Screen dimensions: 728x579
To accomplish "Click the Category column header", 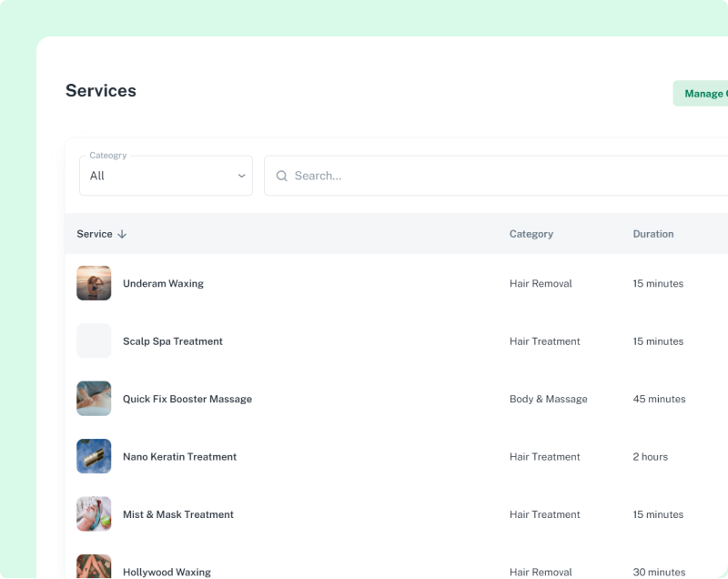I will coord(531,234).
